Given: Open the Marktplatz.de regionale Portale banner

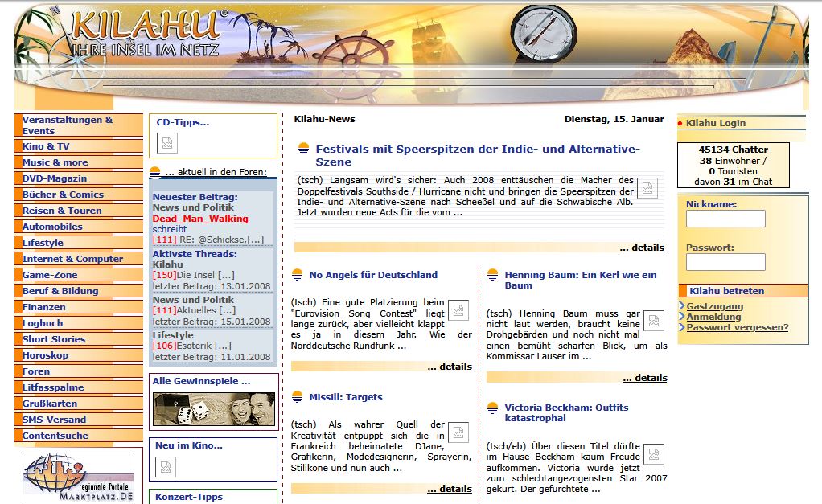Looking at the screenshot, I should point(78,477).
